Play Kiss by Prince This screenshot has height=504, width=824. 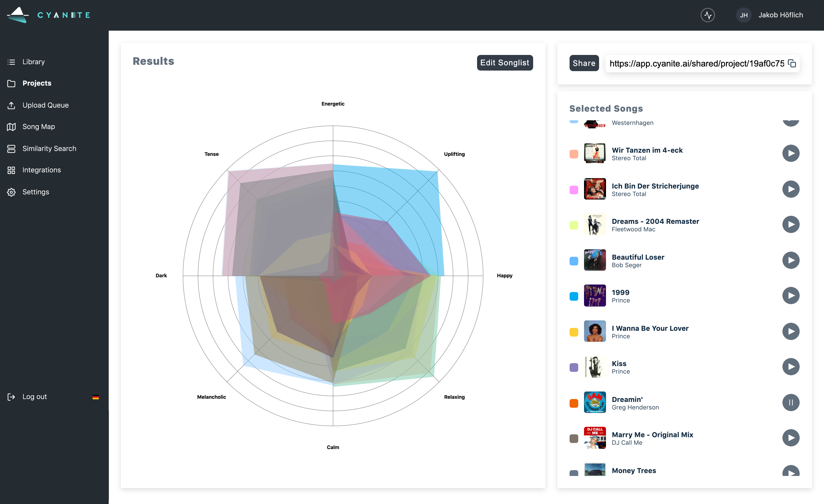coord(790,367)
